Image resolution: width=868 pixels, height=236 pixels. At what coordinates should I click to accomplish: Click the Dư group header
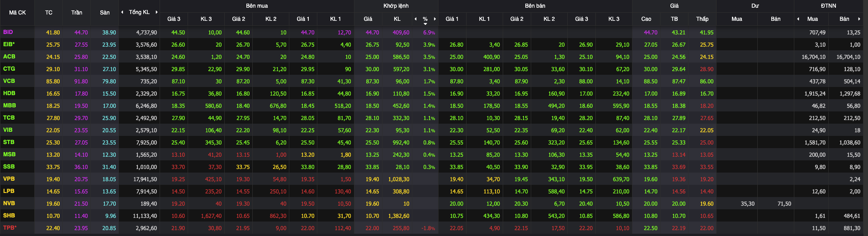[x=755, y=6]
